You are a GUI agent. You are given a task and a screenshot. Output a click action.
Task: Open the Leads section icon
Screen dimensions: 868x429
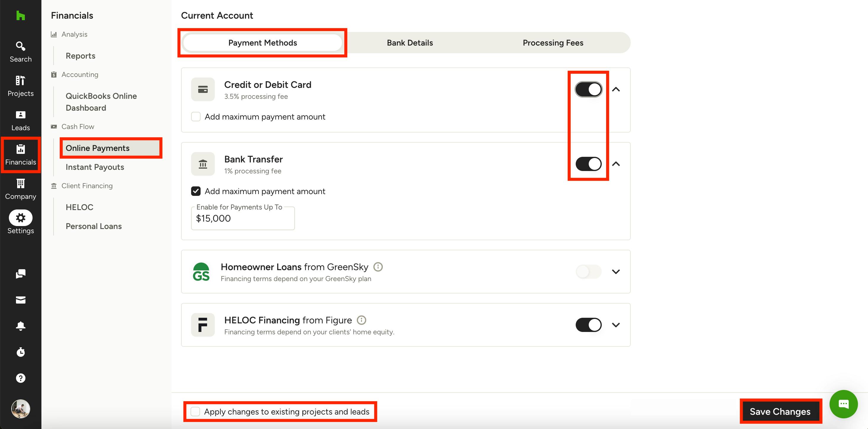click(x=20, y=121)
